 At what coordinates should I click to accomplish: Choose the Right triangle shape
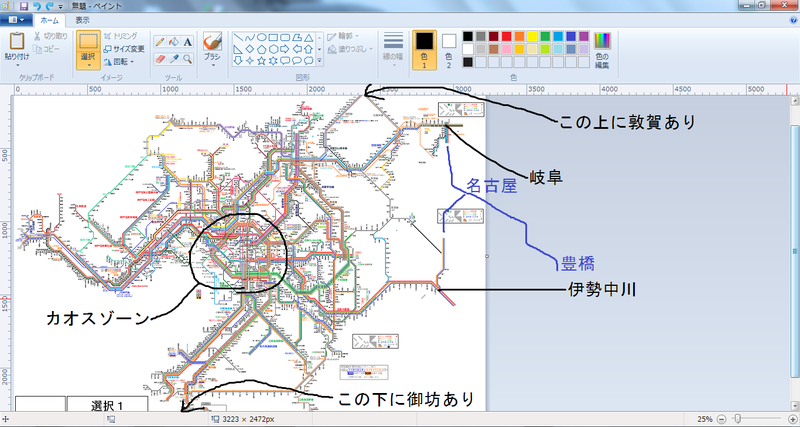[x=238, y=49]
